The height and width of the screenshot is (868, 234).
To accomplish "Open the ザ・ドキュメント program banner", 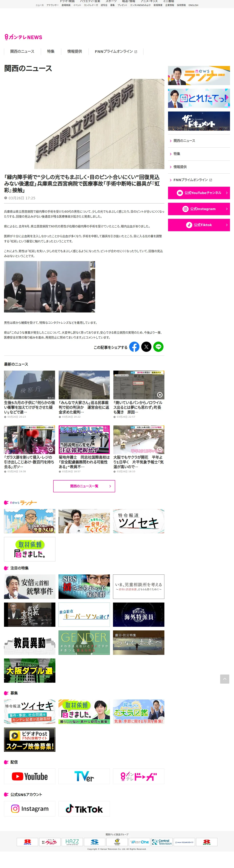I will coord(199,121).
